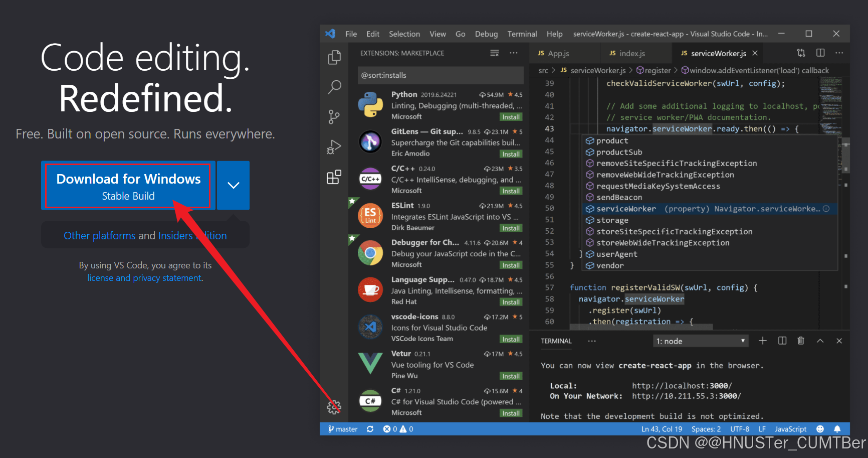Open the Source Control icon in activity bar
Screen dimensions: 868x458
[334, 117]
